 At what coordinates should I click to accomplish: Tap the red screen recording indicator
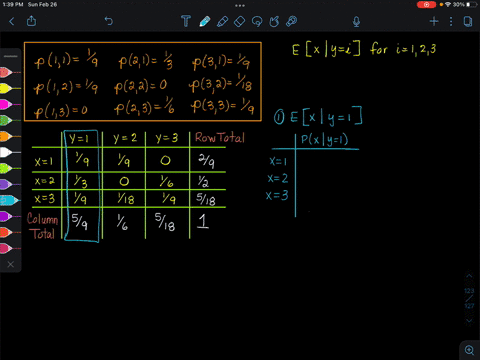tap(426, 5)
